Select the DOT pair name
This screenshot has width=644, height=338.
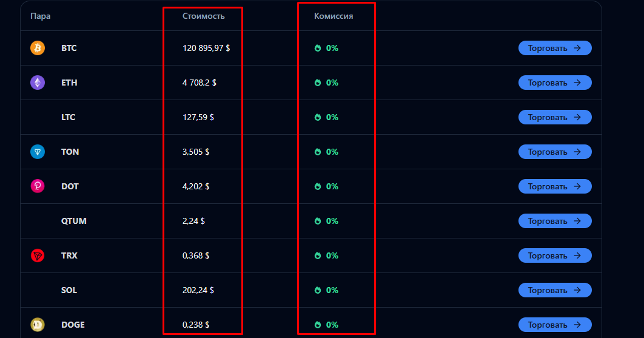coord(70,186)
